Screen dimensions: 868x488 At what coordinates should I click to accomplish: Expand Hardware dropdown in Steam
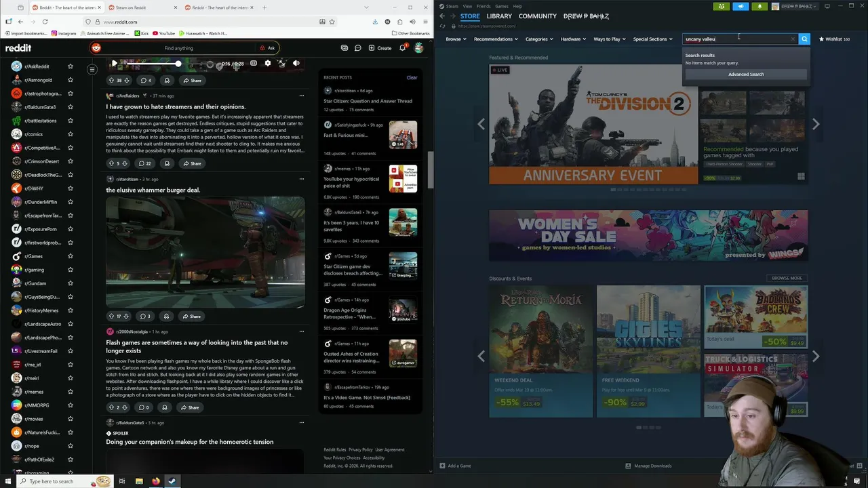tap(573, 39)
